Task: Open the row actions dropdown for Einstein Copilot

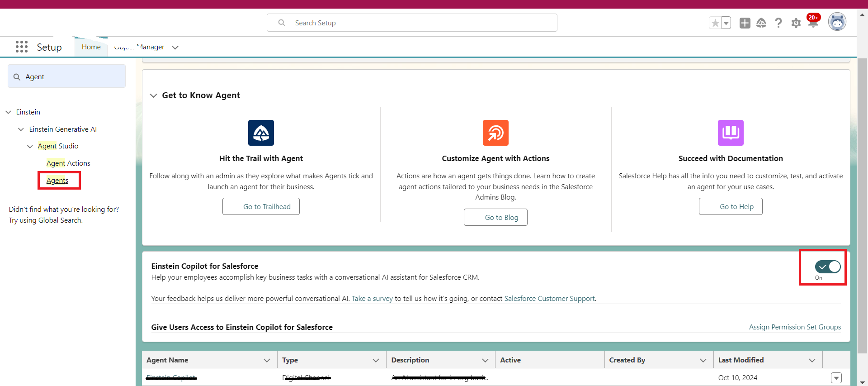Action: point(836,378)
